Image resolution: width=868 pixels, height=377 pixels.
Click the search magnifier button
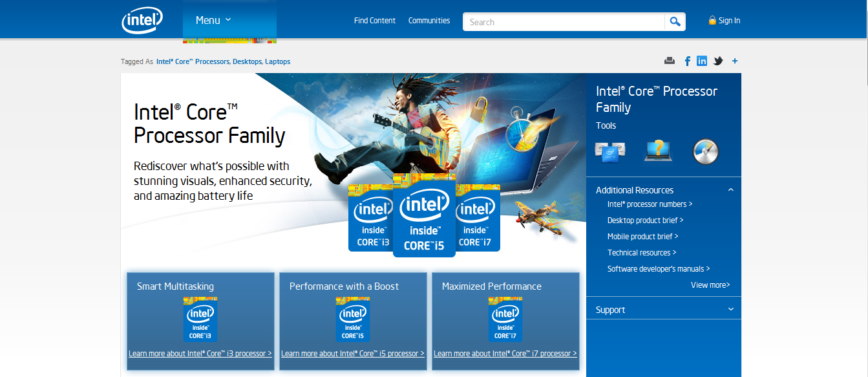click(x=675, y=22)
